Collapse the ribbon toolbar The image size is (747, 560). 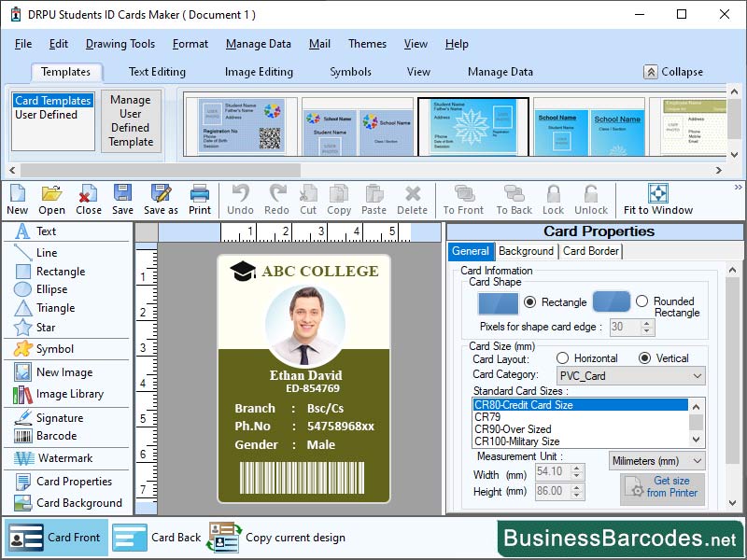pos(676,71)
